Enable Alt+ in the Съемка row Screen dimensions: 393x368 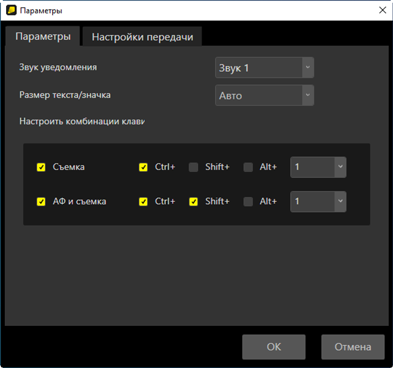tap(248, 167)
